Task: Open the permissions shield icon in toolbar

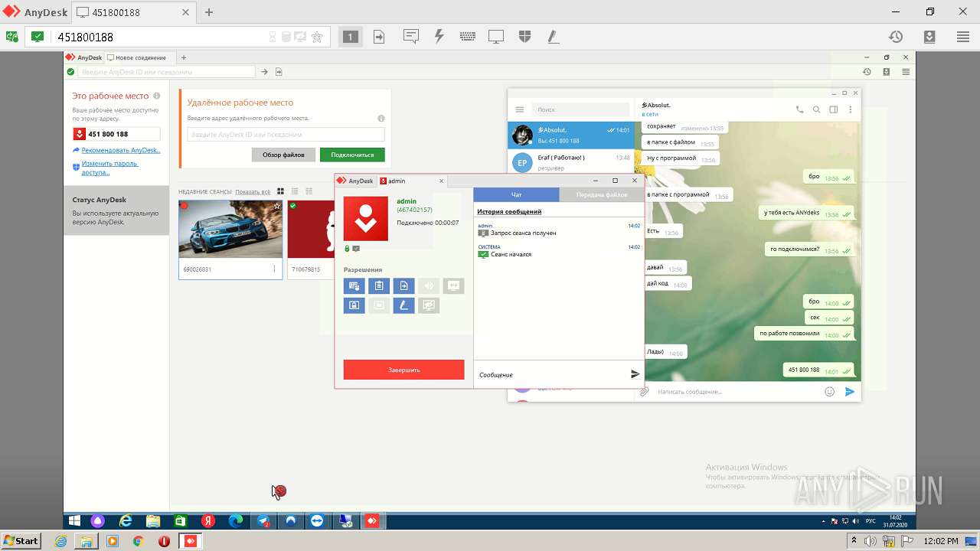Action: (x=524, y=36)
